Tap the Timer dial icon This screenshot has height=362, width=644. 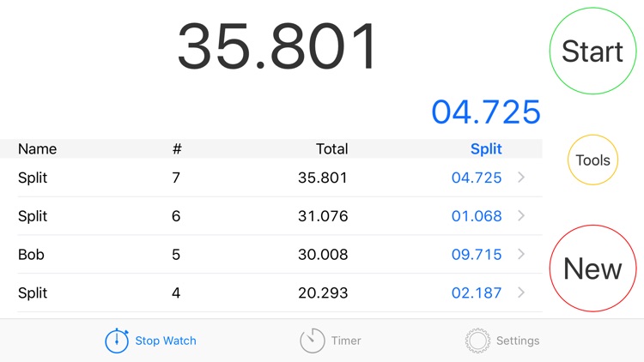tap(313, 341)
